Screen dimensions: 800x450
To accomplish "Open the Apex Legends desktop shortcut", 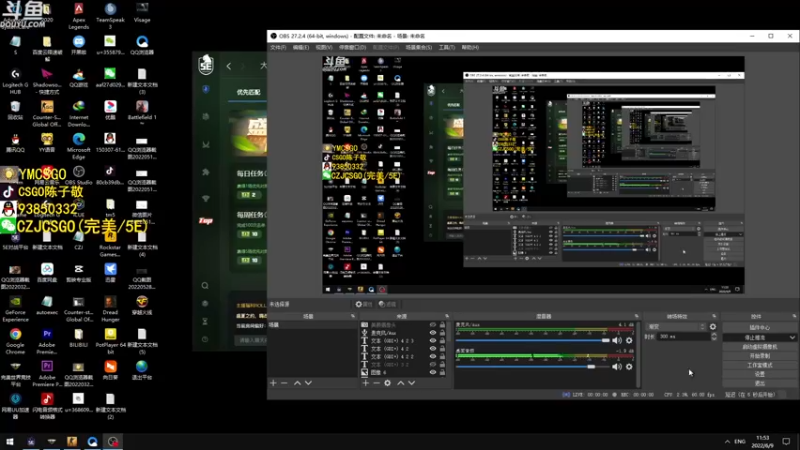I will (79, 16).
